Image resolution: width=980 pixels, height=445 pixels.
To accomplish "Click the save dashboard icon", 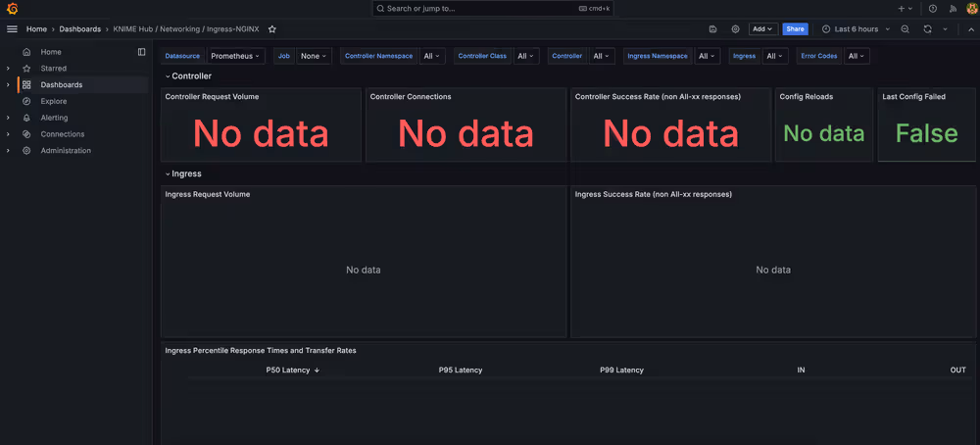I will [713, 29].
